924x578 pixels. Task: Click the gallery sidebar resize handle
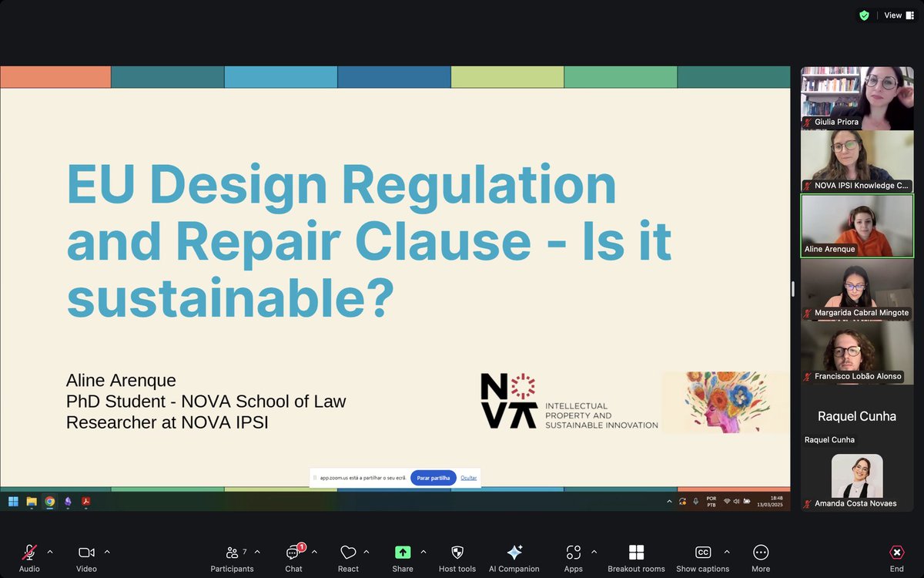coord(793,289)
